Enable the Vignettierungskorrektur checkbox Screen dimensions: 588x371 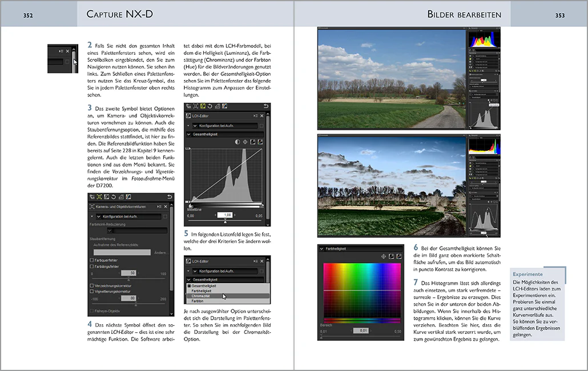pos(92,291)
